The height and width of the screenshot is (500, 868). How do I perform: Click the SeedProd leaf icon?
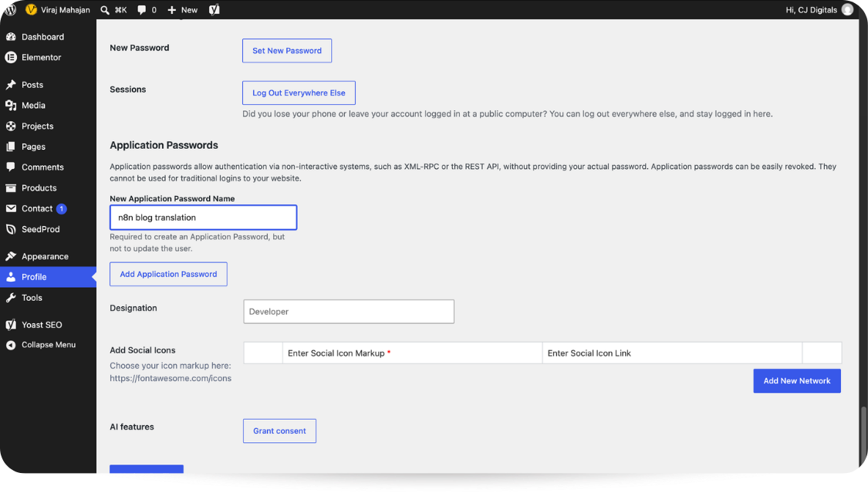tap(11, 229)
